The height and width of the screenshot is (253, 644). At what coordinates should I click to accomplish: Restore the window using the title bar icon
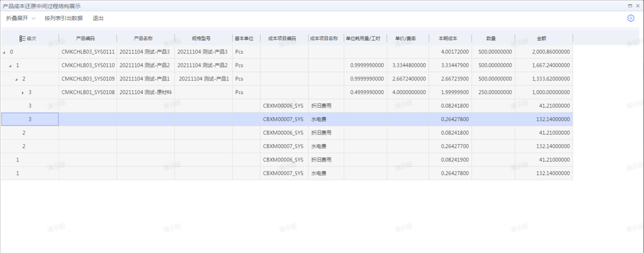point(629,6)
